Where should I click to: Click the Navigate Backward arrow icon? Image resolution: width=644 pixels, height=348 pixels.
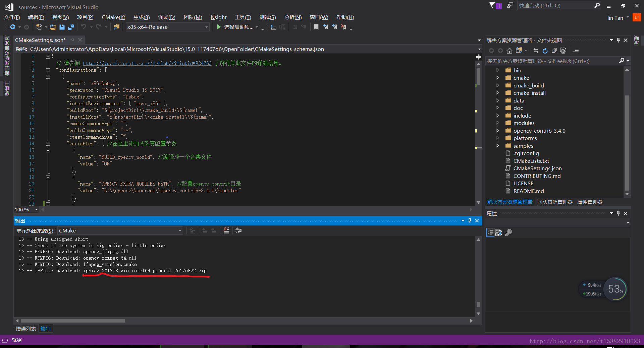coord(13,27)
